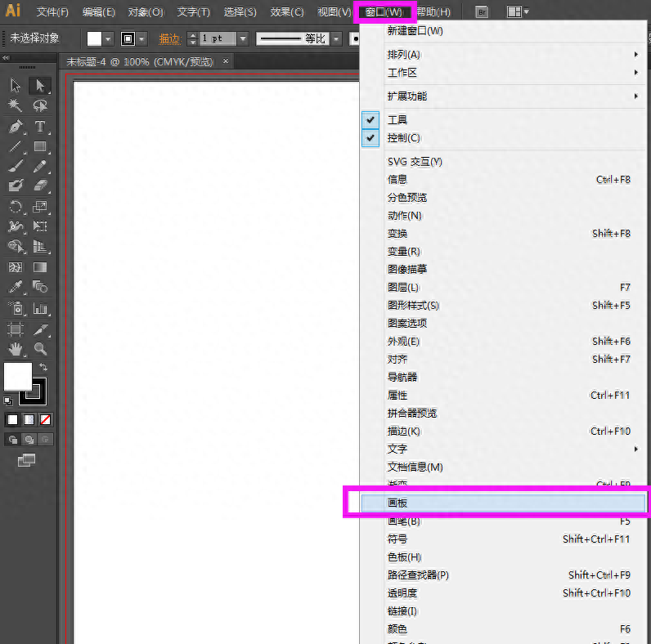Select the Blob Brush tool
This screenshot has height=644, width=651.
[x=16, y=186]
